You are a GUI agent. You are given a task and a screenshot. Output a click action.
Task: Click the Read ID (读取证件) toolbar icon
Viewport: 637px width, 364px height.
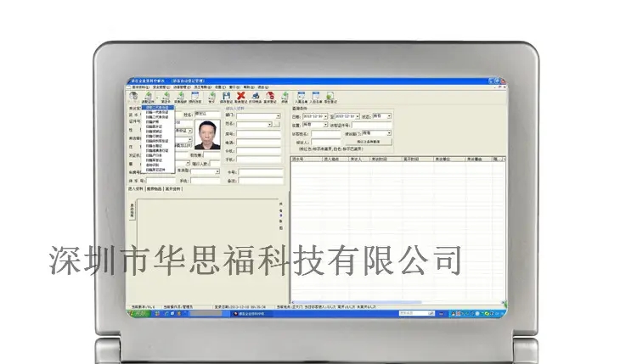pyautogui.click(x=149, y=98)
